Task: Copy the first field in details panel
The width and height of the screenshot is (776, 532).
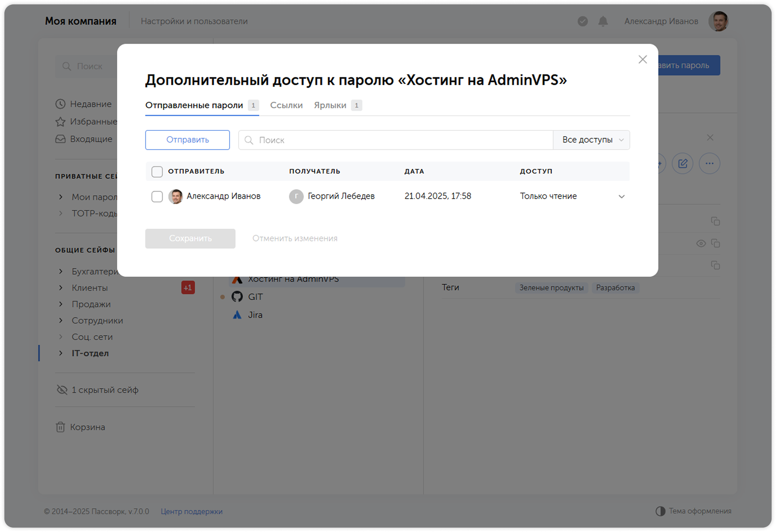Action: 715,221
